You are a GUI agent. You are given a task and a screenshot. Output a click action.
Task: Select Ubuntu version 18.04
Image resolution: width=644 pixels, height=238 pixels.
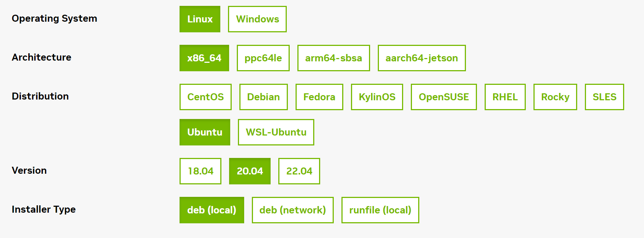coord(200,171)
